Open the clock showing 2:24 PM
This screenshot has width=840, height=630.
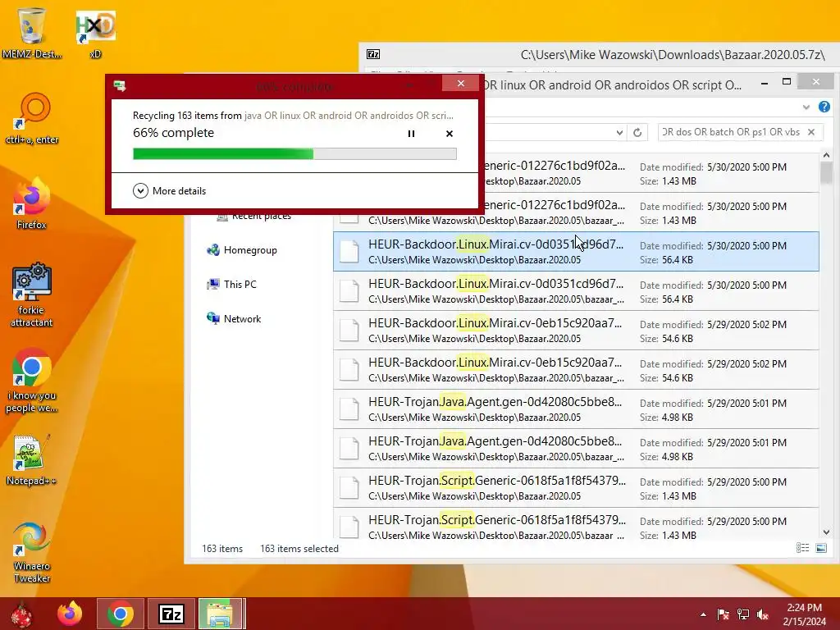pos(804,614)
